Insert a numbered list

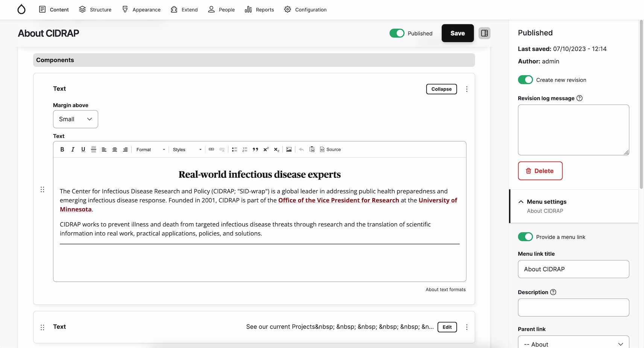(x=245, y=149)
